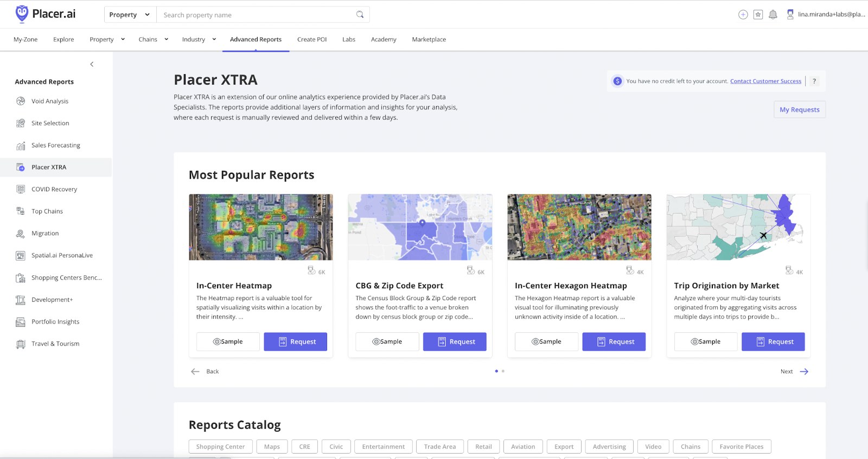Filter catalog by Shopping Center
Screen dimensions: 868x459
click(x=220, y=447)
